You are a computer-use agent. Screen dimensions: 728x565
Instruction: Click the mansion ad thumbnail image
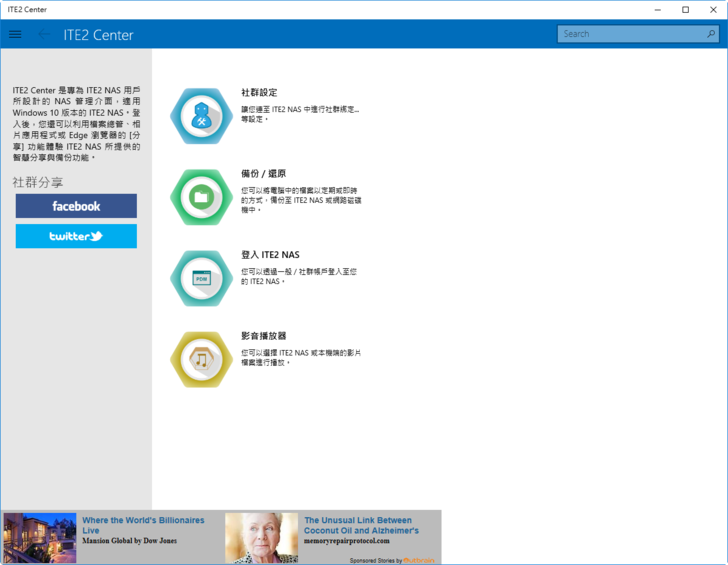point(40,538)
